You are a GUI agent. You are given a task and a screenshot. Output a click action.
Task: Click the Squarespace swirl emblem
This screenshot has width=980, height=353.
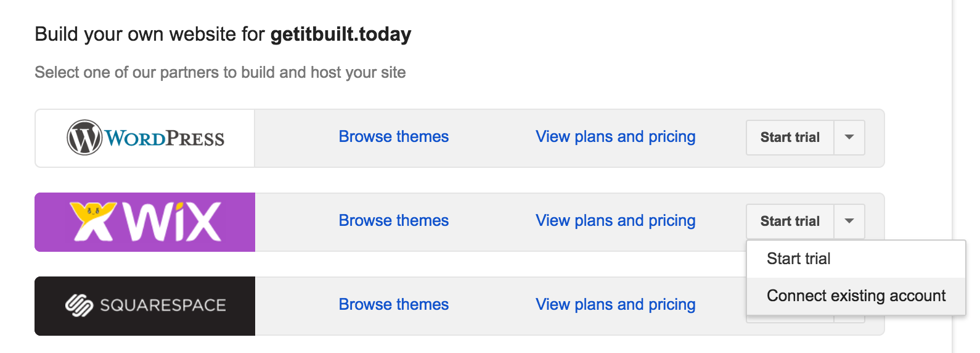79,305
